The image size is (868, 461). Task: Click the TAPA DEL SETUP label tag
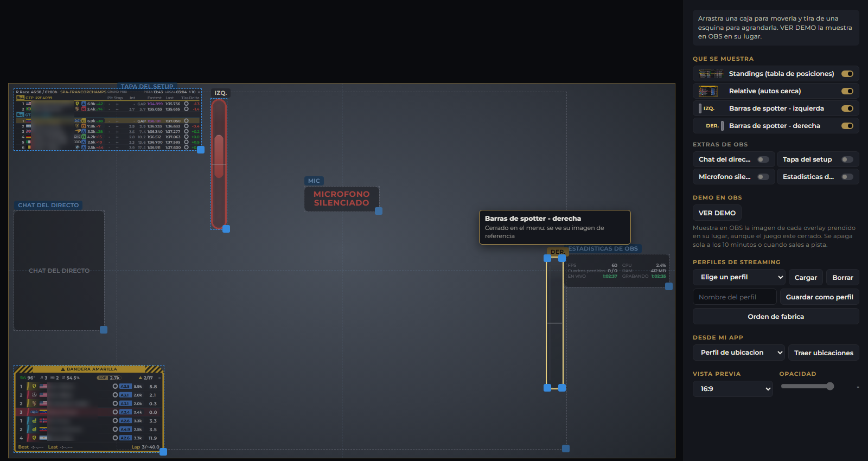click(x=147, y=87)
